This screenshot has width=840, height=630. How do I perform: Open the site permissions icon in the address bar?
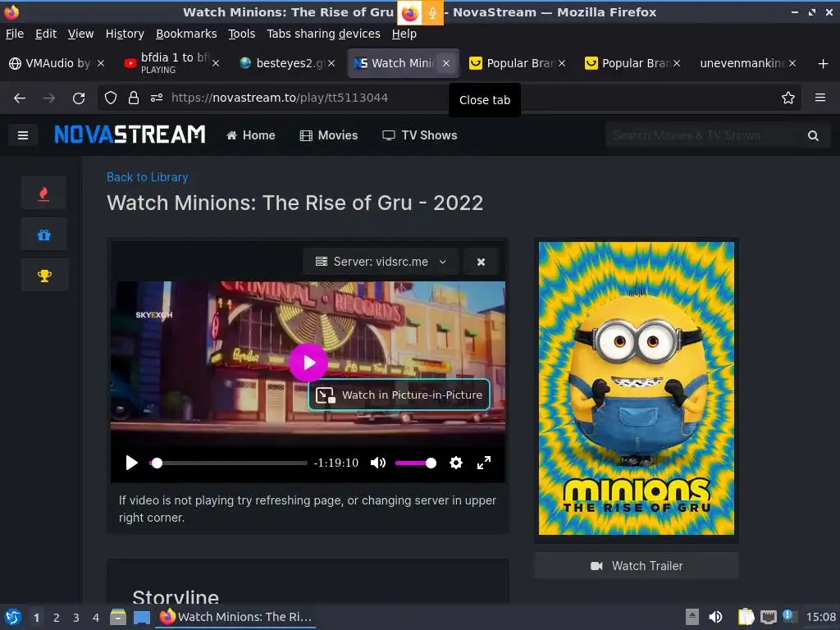pyautogui.click(x=157, y=98)
